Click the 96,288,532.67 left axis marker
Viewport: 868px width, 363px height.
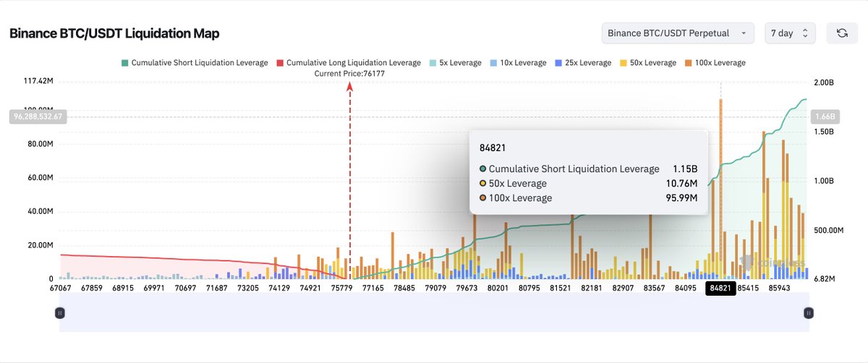[x=38, y=116]
